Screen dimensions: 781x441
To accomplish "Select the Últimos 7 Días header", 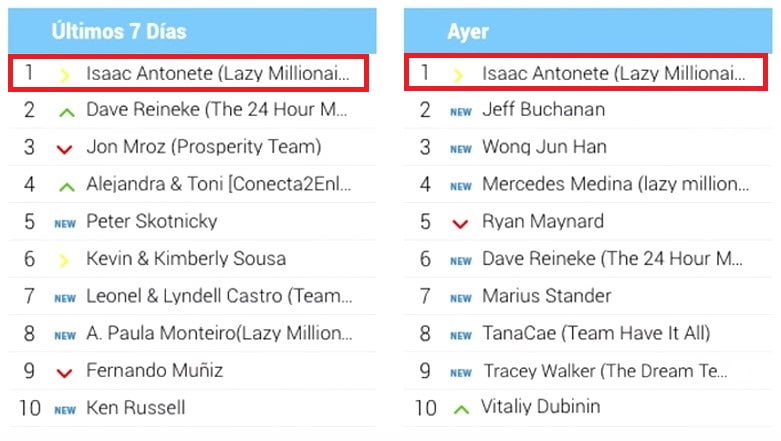I will (119, 31).
